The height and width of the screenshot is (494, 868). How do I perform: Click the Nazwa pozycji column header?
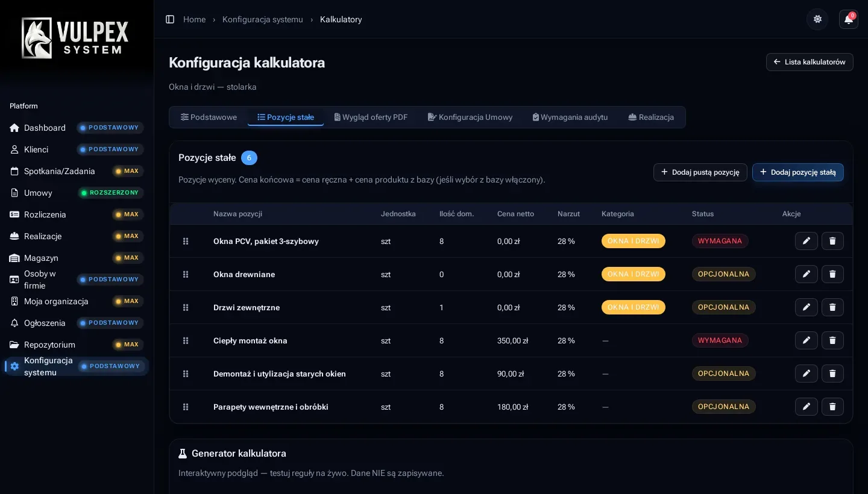237,214
